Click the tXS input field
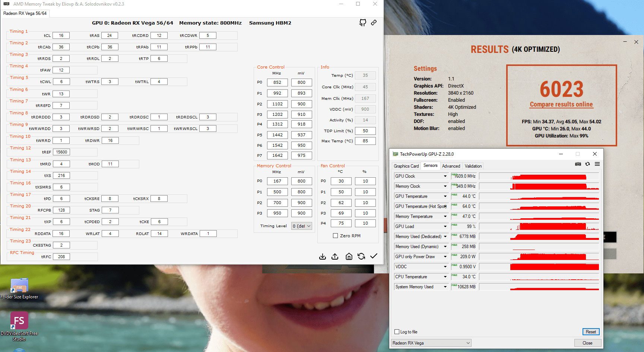 click(x=61, y=175)
